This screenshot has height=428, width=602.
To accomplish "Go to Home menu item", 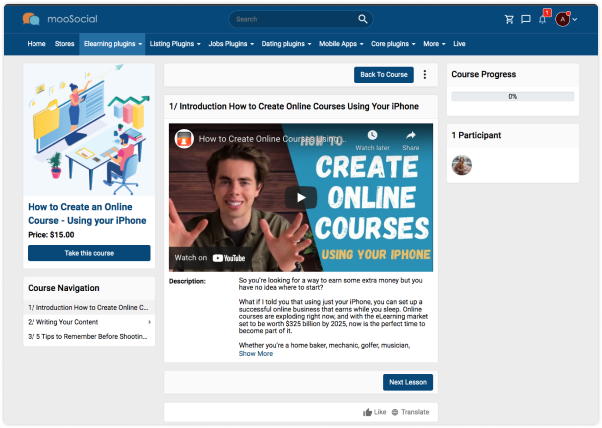I will (x=36, y=44).
